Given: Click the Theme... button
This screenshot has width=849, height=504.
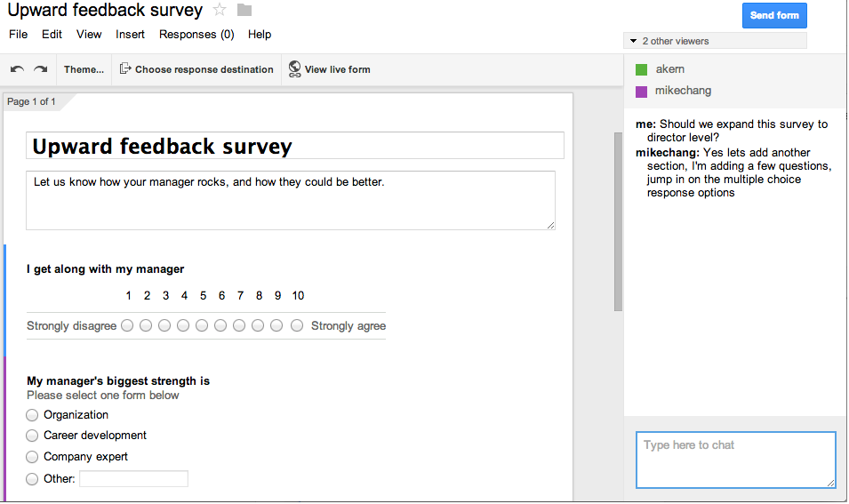Looking at the screenshot, I should tap(84, 69).
